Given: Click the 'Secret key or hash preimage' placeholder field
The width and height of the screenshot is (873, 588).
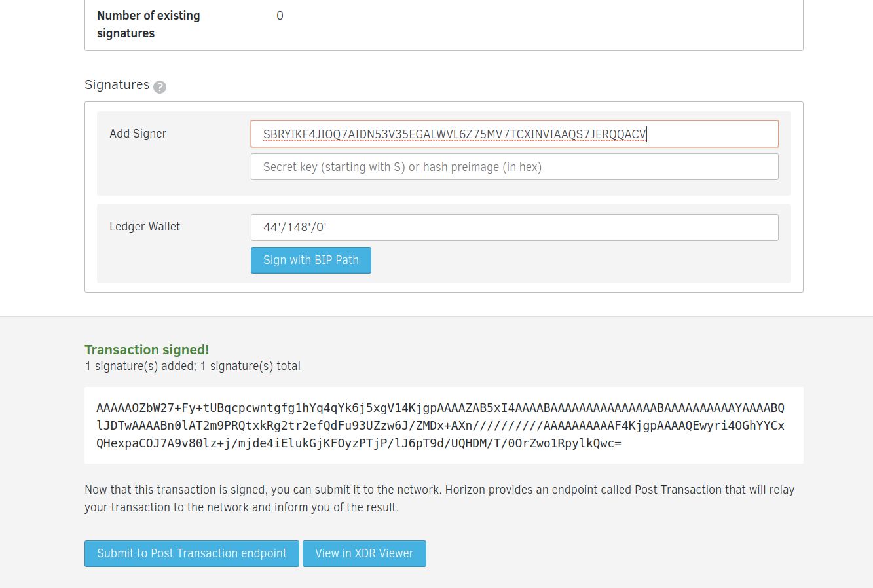Looking at the screenshot, I should [514, 166].
